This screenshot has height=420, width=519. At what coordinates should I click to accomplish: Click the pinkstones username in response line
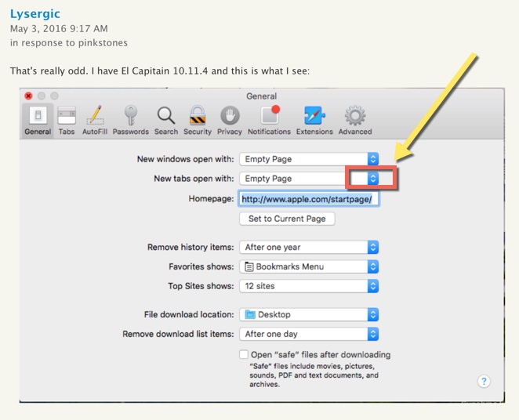tap(103, 43)
